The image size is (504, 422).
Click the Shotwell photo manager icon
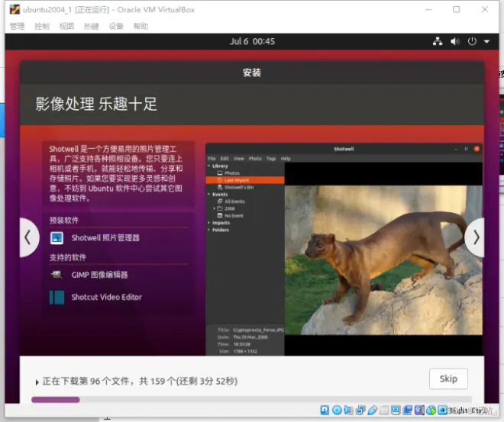pos(57,238)
